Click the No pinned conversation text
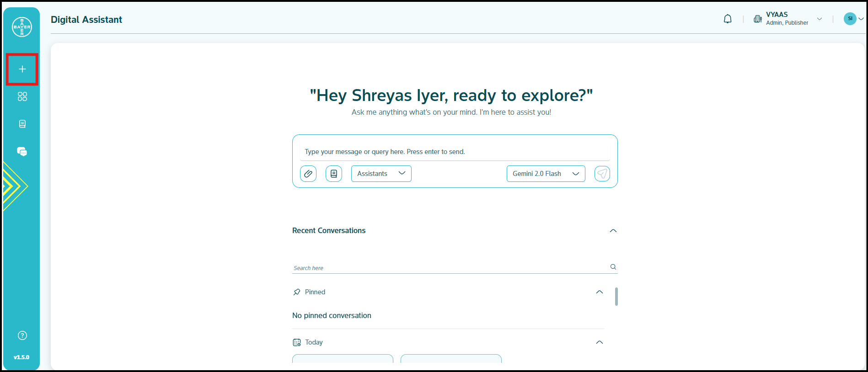Viewport: 868px width, 372px height. pos(332,316)
